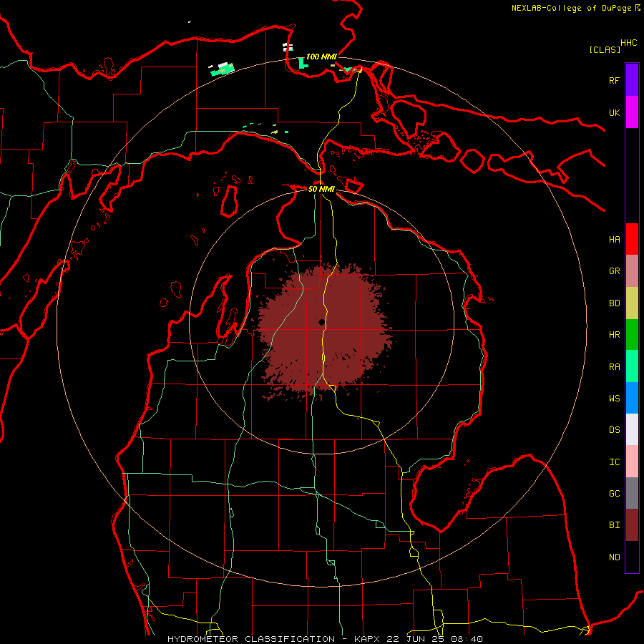The width and height of the screenshot is (644, 644).
Task: Click the RF purple legend swatch
Action: click(x=632, y=80)
